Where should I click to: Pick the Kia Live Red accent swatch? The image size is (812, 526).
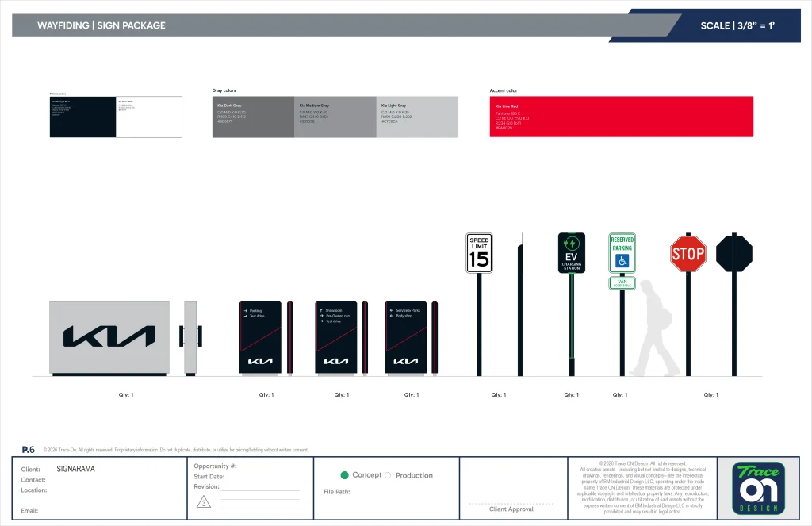coord(622,117)
